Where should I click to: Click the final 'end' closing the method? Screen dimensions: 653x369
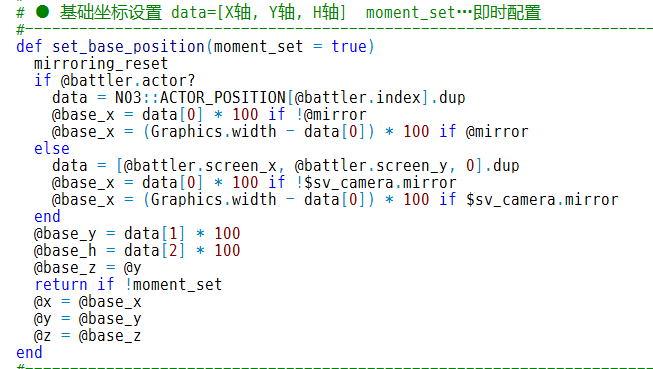coord(29,353)
